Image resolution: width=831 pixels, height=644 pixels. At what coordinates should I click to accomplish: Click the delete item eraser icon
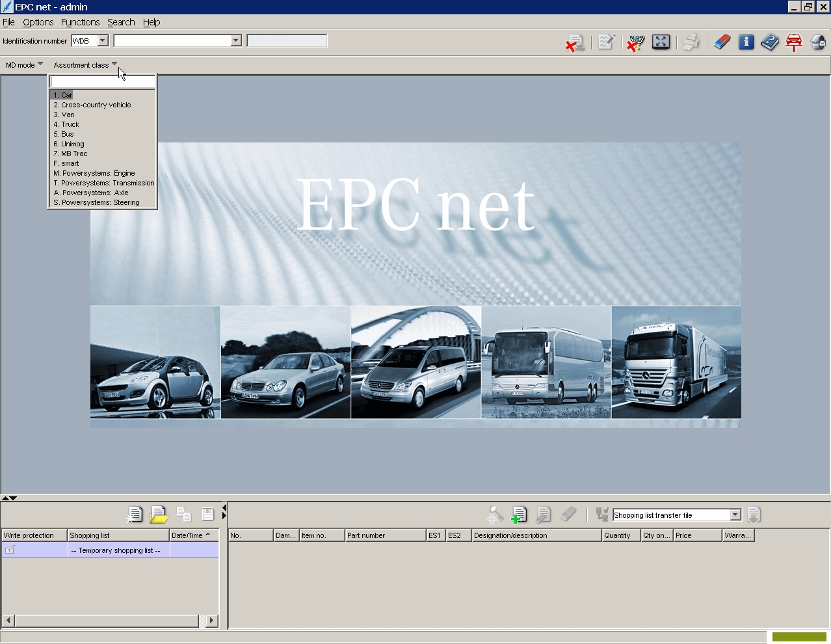tap(568, 515)
